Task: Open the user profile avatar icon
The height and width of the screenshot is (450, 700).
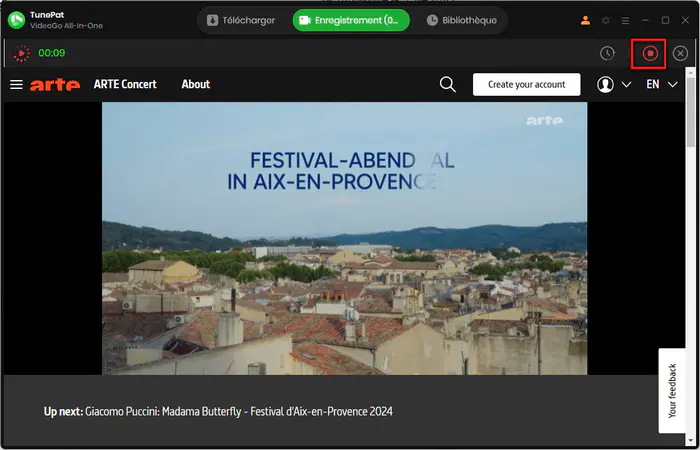Action: [605, 84]
